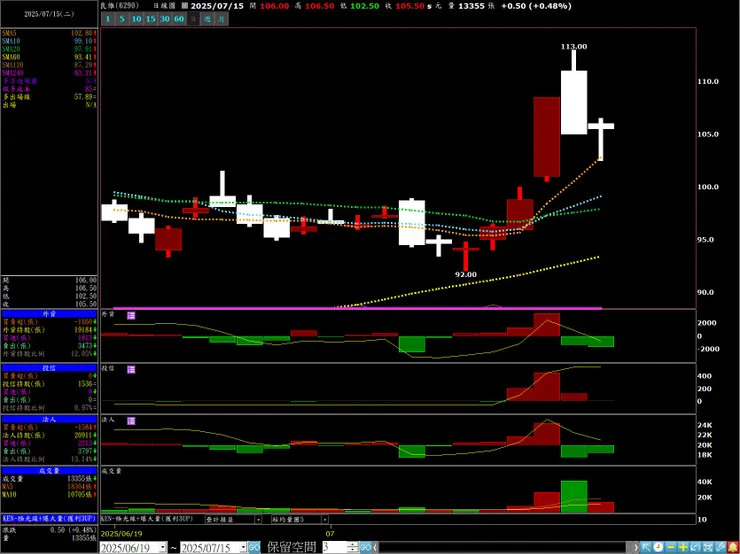This screenshot has width=740, height=554.
Task: Select the blue investment trust panel header
Action: pos(49,368)
